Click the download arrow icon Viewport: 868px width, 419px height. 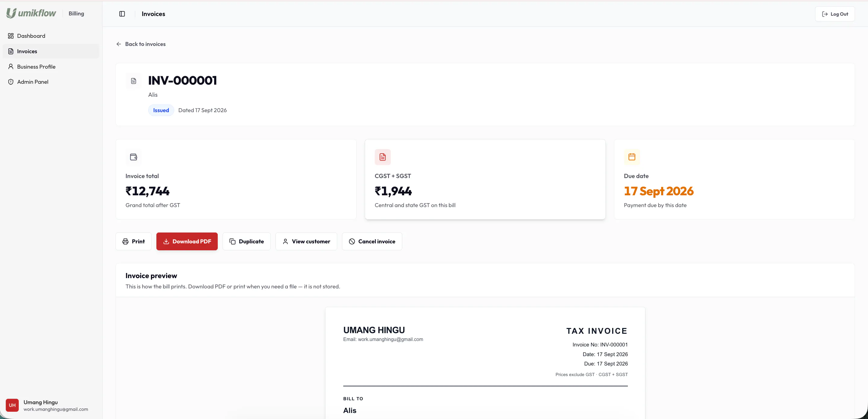[166, 242]
